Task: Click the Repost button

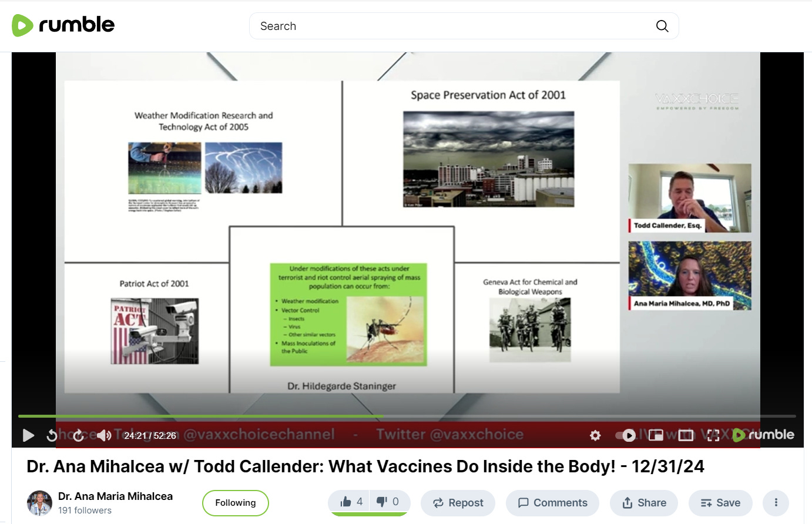Action: pos(458,503)
